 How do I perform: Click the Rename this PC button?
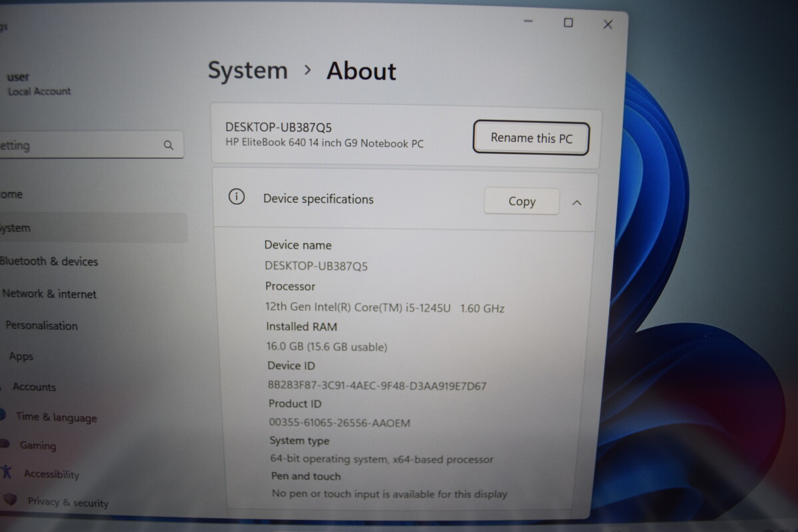531,138
